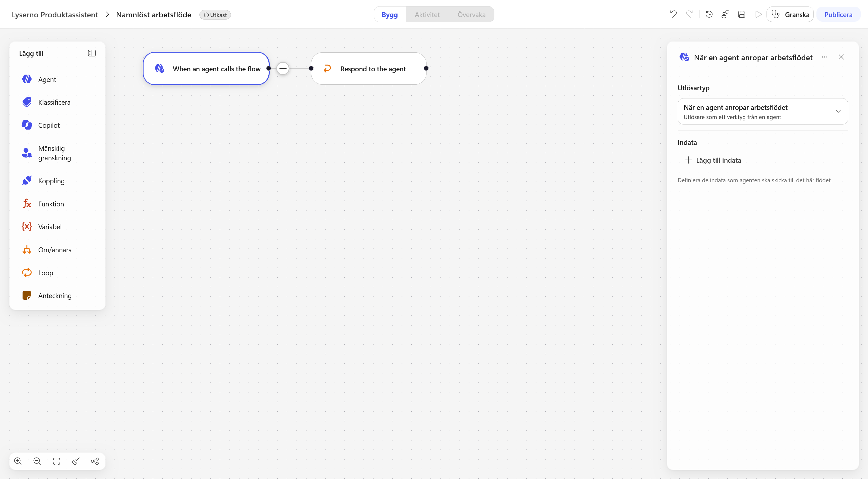Click the connections icon in top toolbar
The width and height of the screenshot is (868, 479).
(725, 14)
